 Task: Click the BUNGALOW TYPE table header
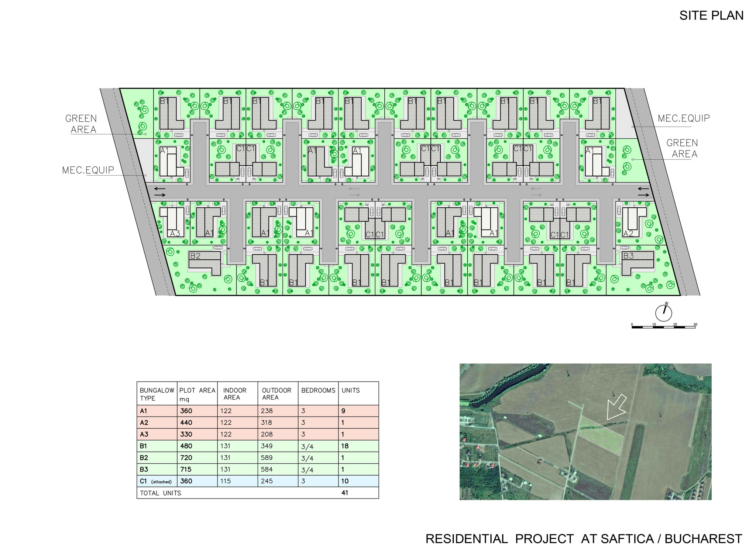tap(157, 394)
